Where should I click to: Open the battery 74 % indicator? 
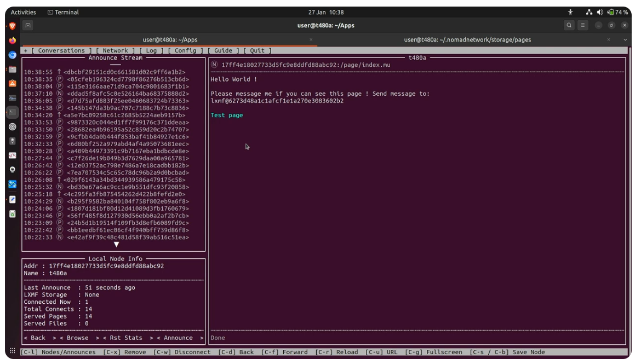pyautogui.click(x=617, y=12)
